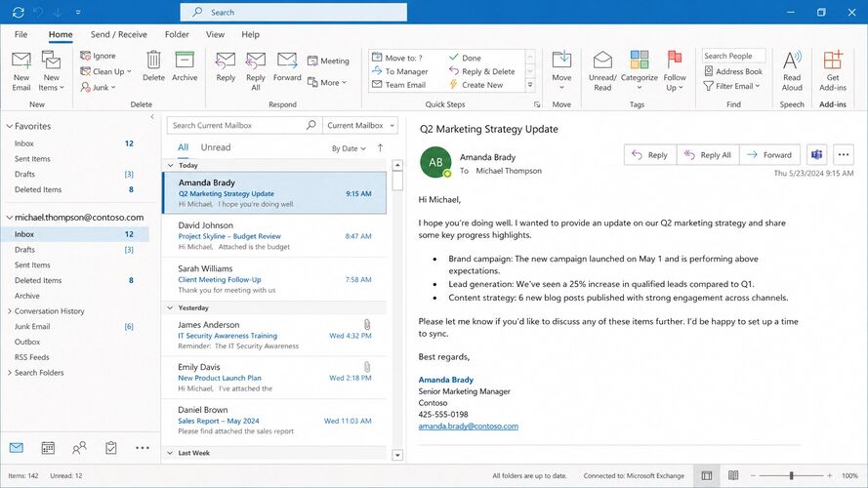The image size is (868, 488).
Task: Open the Help tab
Action: [x=250, y=34]
